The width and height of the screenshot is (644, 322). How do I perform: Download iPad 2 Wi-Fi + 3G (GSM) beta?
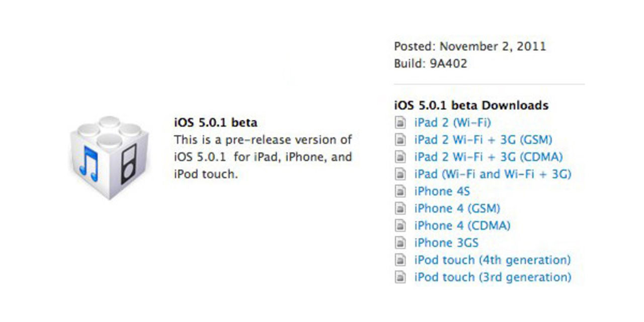click(483, 139)
